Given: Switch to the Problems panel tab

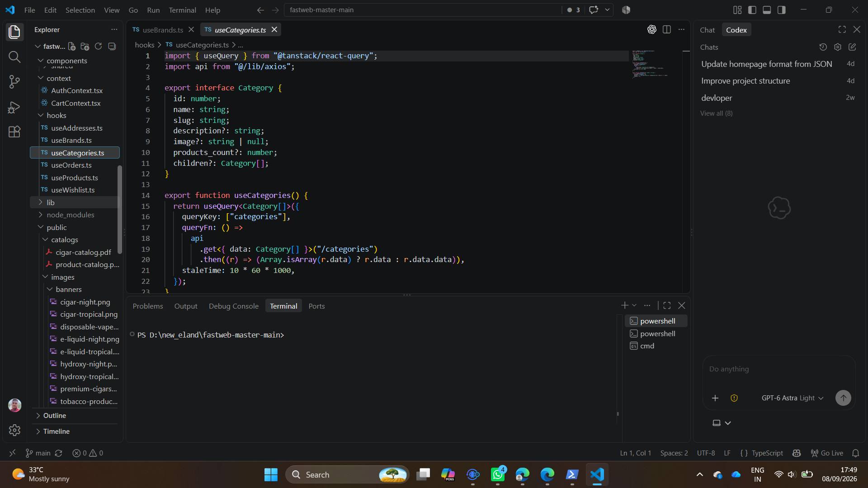Looking at the screenshot, I should 148,306.
